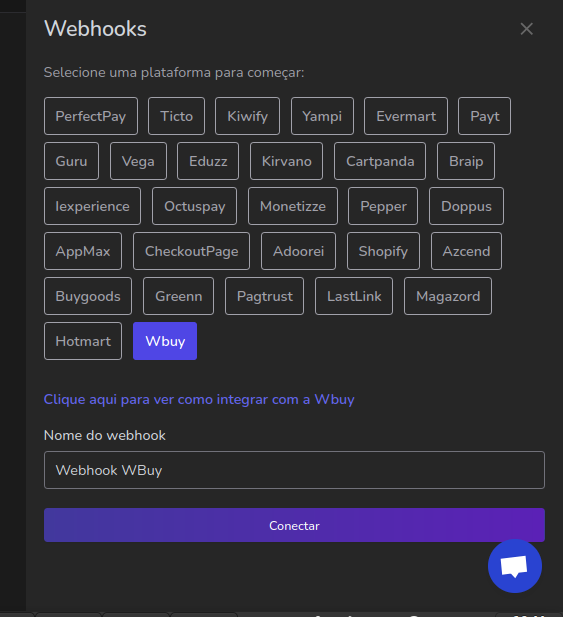The image size is (563, 617).
Task: Choose the Ticto platform button
Action: tap(177, 116)
